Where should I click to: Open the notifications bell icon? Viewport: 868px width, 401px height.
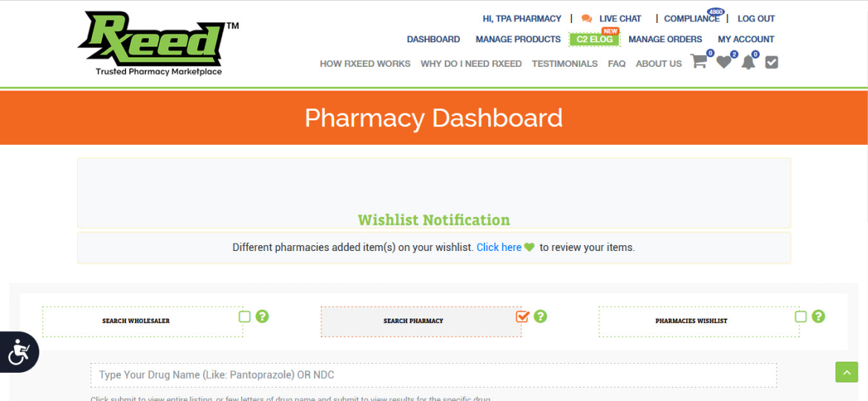(748, 63)
